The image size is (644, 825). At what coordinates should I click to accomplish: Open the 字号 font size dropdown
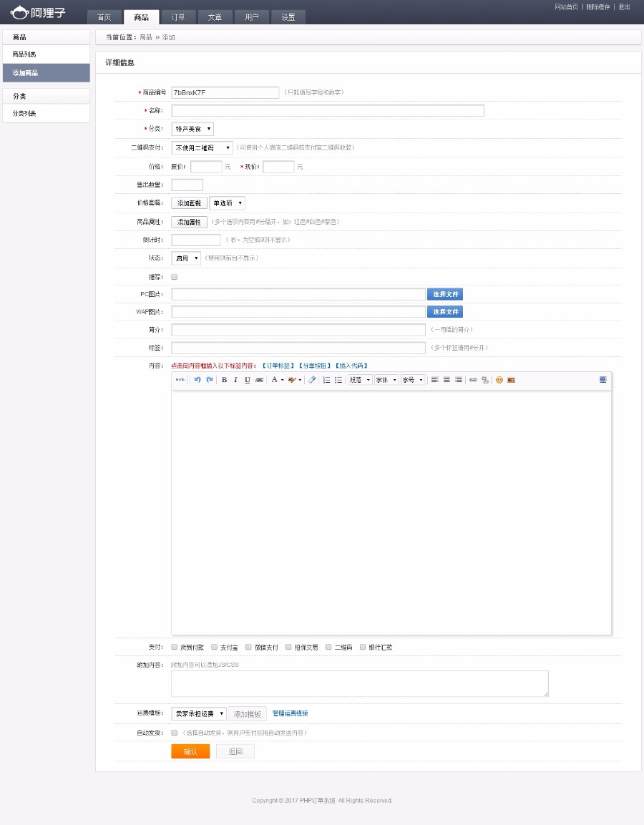tap(412, 380)
